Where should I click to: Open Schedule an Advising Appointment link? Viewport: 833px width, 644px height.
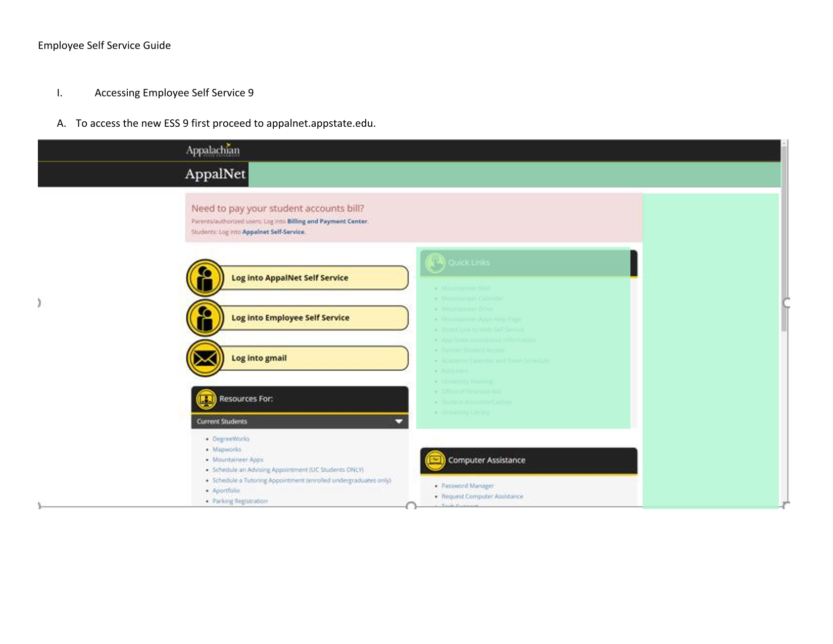(288, 470)
